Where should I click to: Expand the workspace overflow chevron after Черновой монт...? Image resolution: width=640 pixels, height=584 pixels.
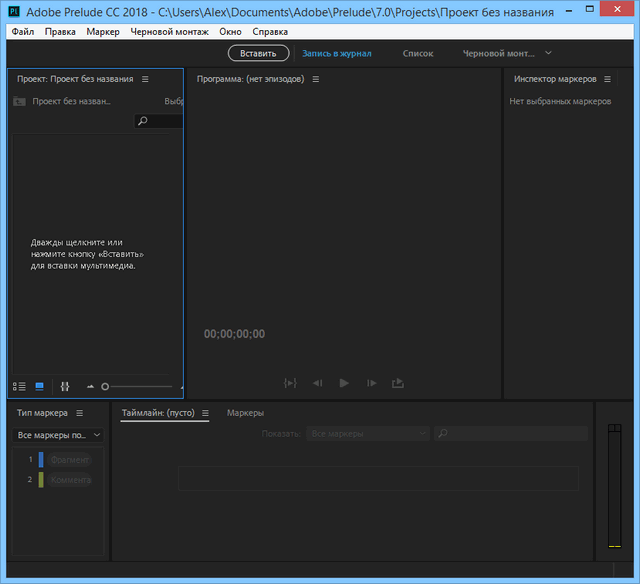[548, 53]
